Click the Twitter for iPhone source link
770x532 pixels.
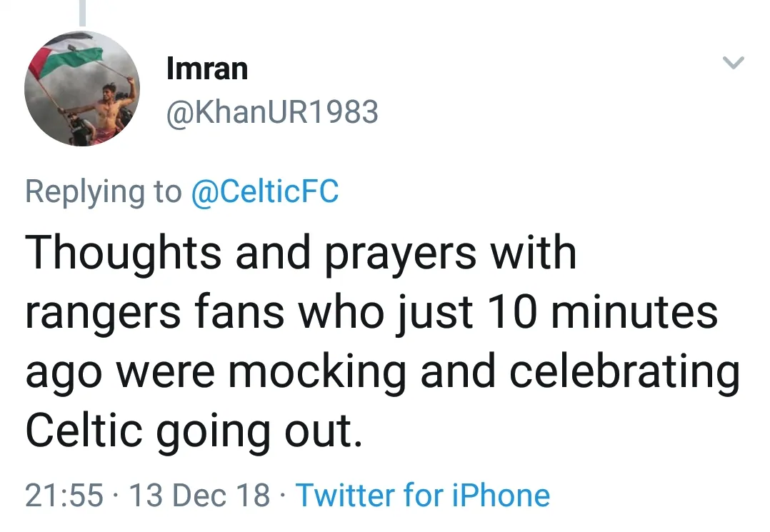click(x=423, y=495)
